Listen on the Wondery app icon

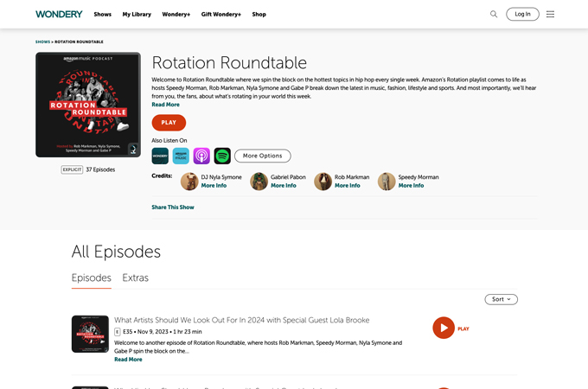[x=160, y=156]
